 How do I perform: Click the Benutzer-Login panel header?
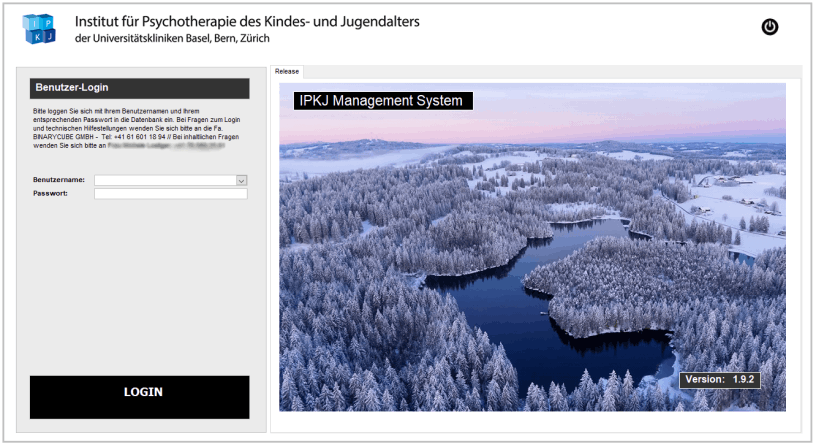tap(139, 88)
